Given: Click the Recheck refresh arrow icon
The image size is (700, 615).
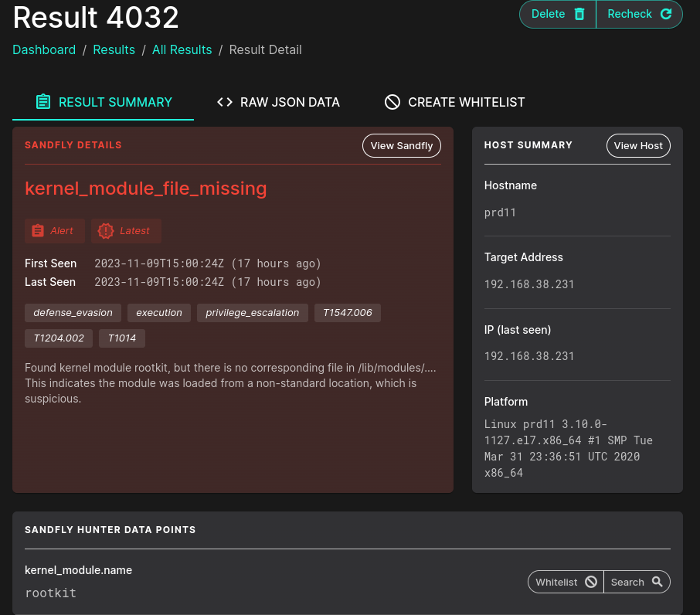Looking at the screenshot, I should [665, 14].
